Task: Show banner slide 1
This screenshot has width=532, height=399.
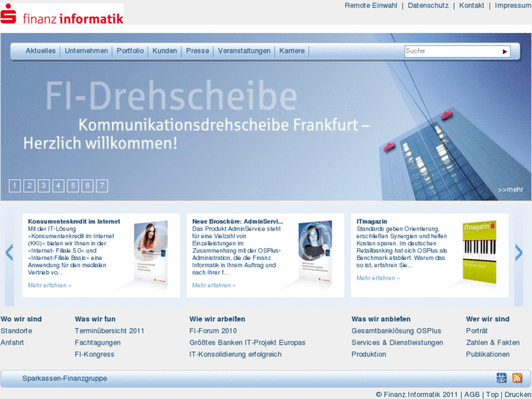Action: click(15, 186)
